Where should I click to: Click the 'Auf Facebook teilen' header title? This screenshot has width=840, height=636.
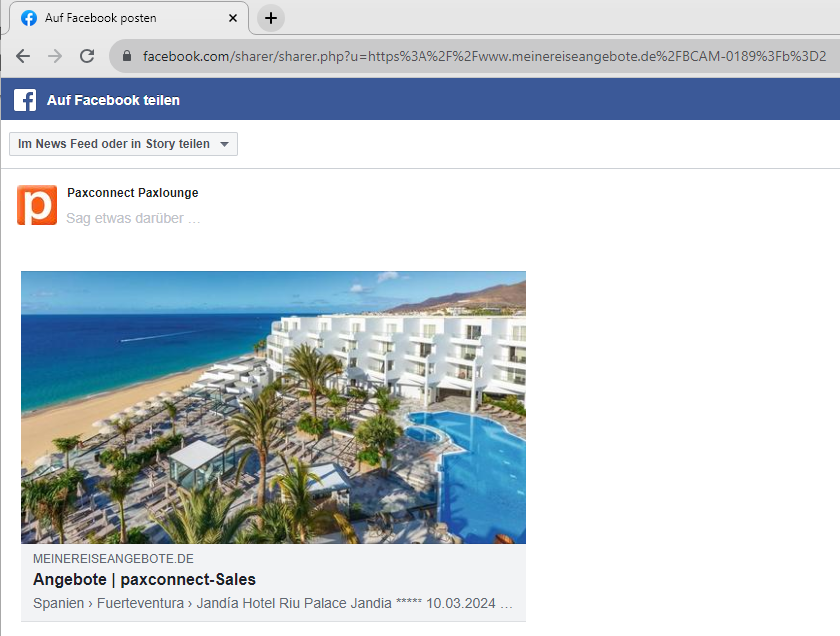click(113, 100)
